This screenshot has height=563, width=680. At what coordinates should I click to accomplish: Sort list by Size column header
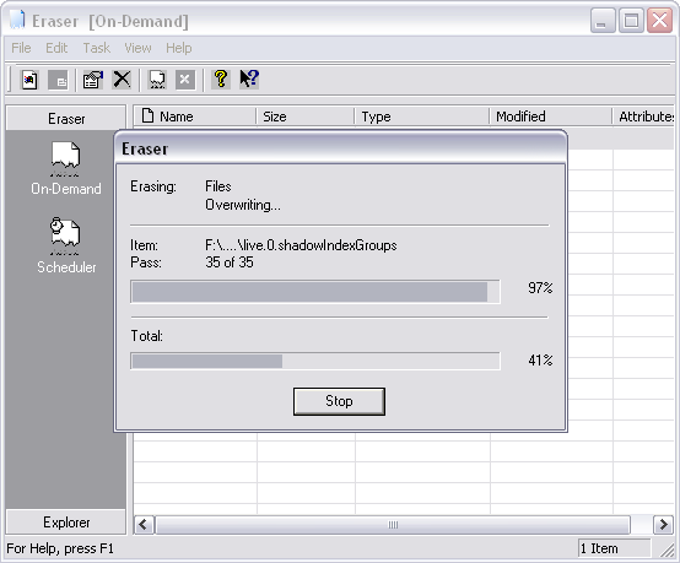(305, 116)
